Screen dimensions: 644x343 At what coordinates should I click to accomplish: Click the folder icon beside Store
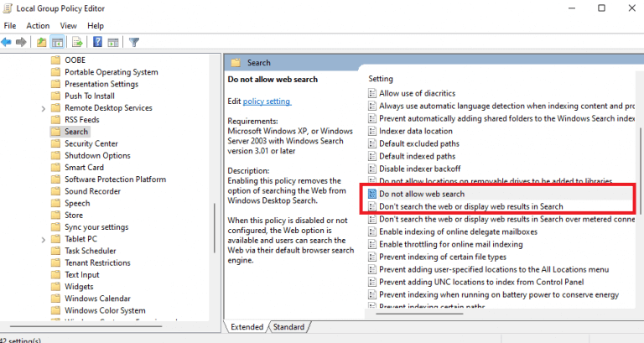point(55,215)
